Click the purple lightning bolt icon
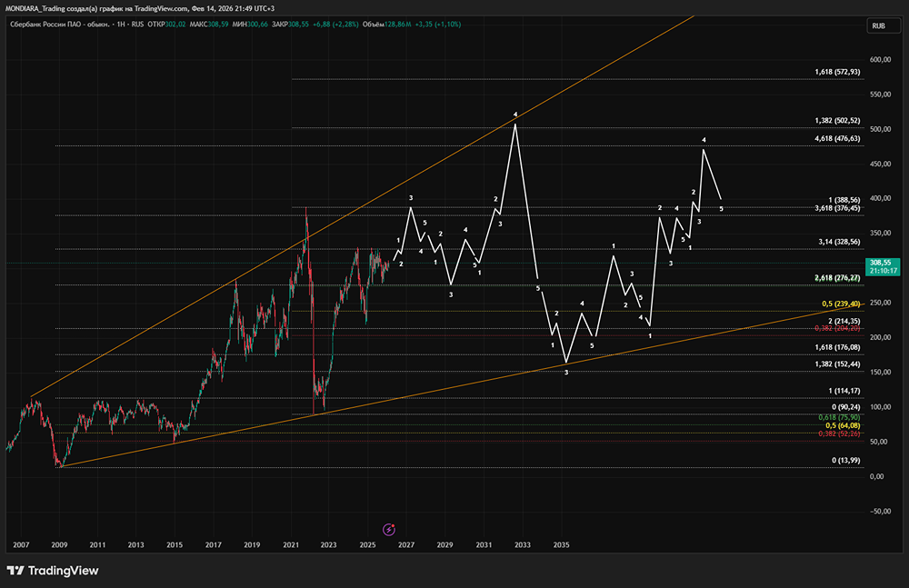This screenshot has width=909, height=588. [389, 529]
